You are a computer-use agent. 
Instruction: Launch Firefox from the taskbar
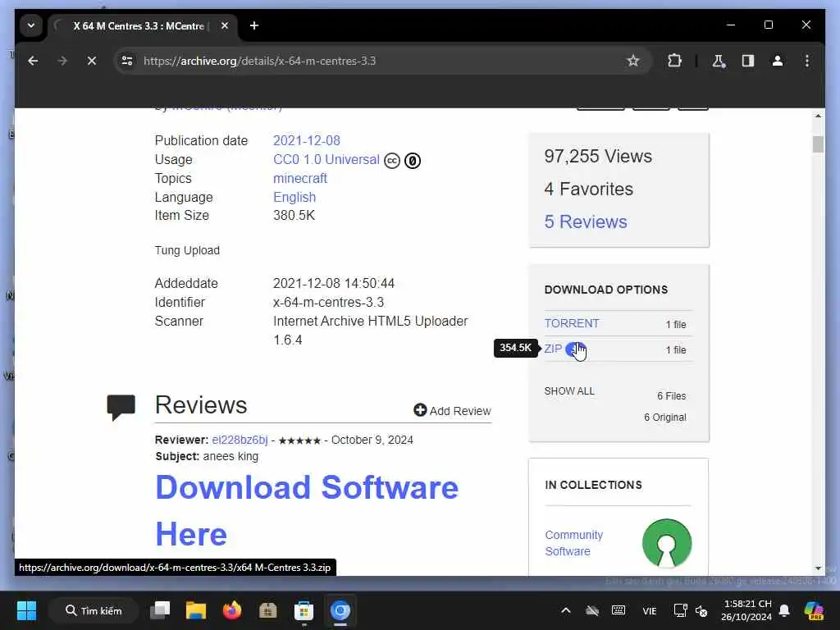[232, 610]
